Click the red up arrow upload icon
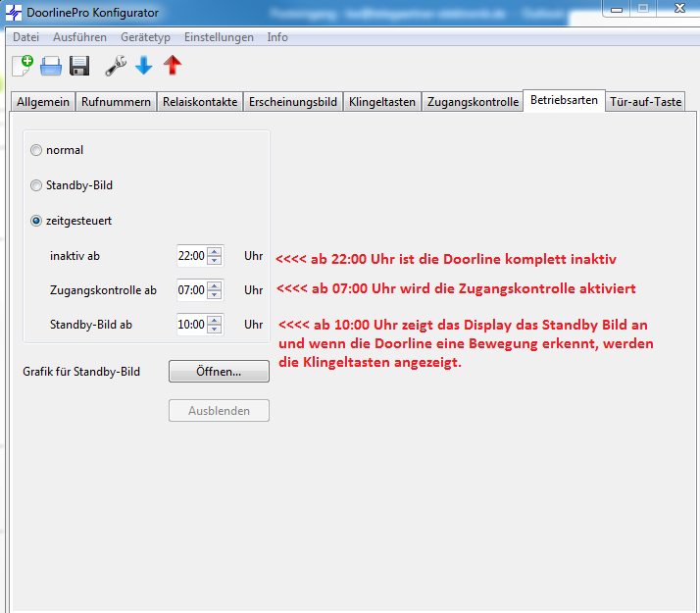The width and height of the screenshot is (700, 613). coord(173,66)
